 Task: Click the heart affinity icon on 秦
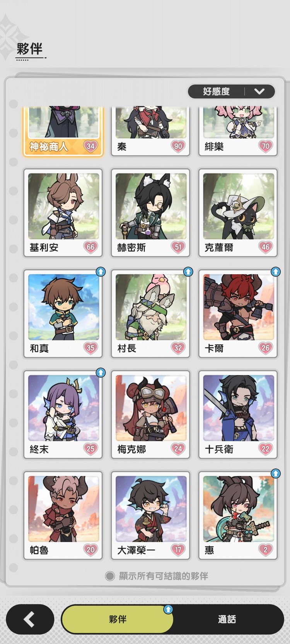pyautogui.click(x=178, y=146)
